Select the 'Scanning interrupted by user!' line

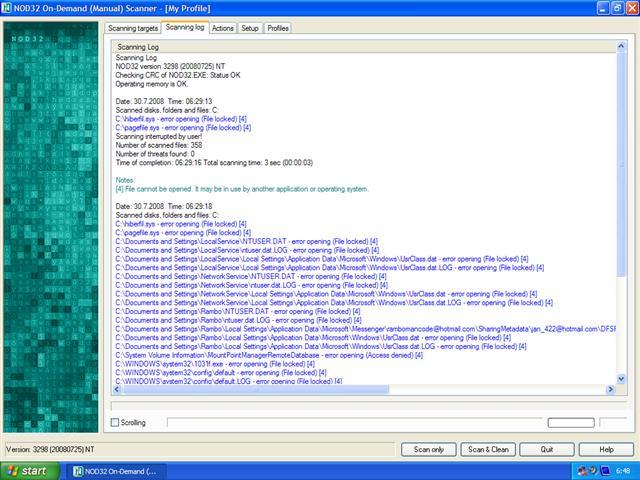pyautogui.click(x=159, y=136)
